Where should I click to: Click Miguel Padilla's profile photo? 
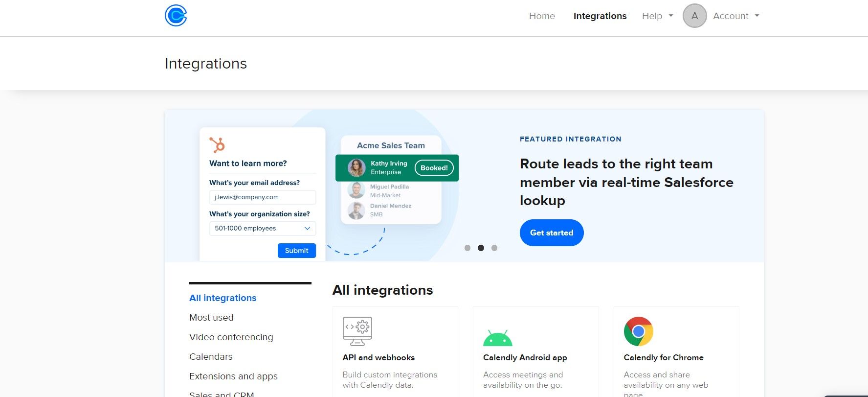pos(356,190)
